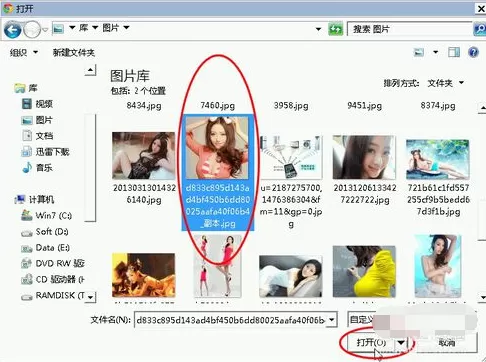This screenshot has height=362, width=486.
Task: Select 视频 library in sidebar
Action: 37,104
